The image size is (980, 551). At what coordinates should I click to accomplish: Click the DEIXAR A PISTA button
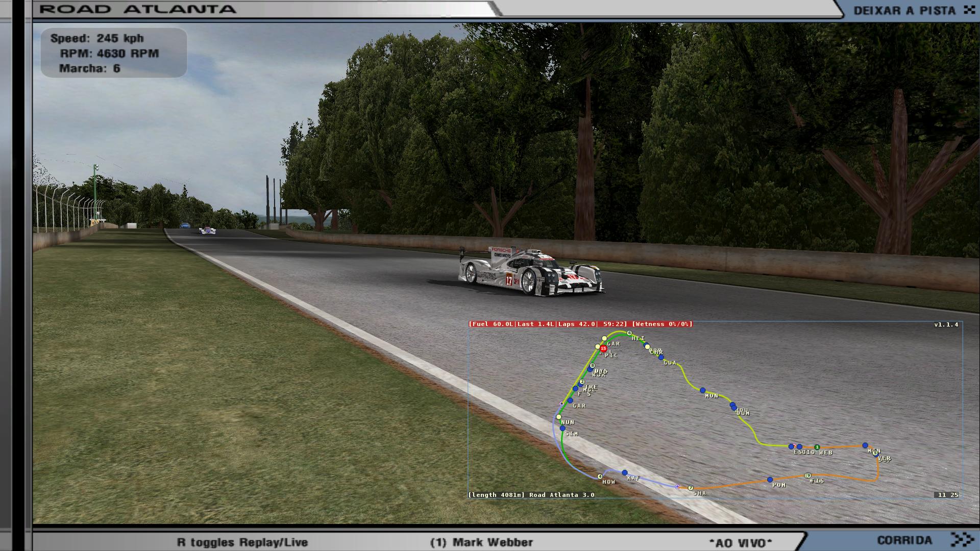coord(904,10)
